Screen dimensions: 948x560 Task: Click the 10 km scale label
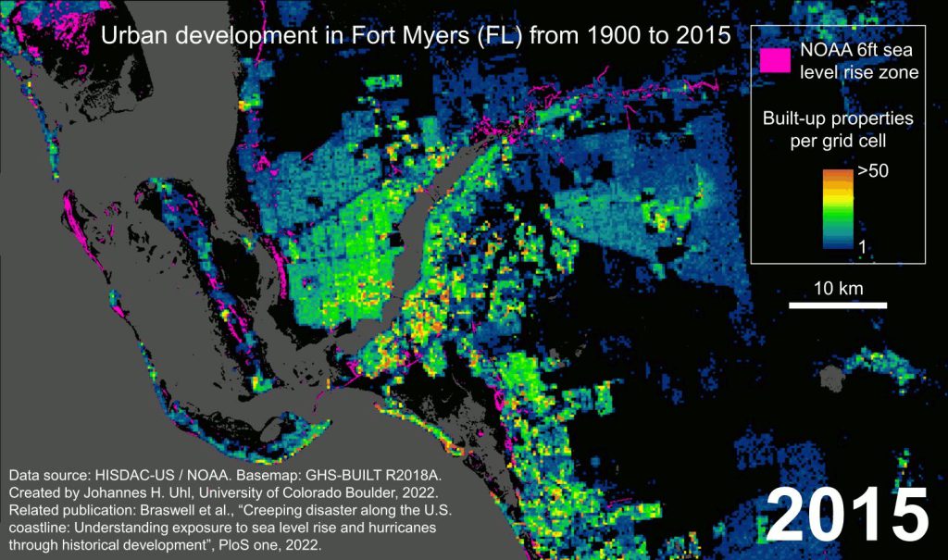pyautogui.click(x=838, y=288)
